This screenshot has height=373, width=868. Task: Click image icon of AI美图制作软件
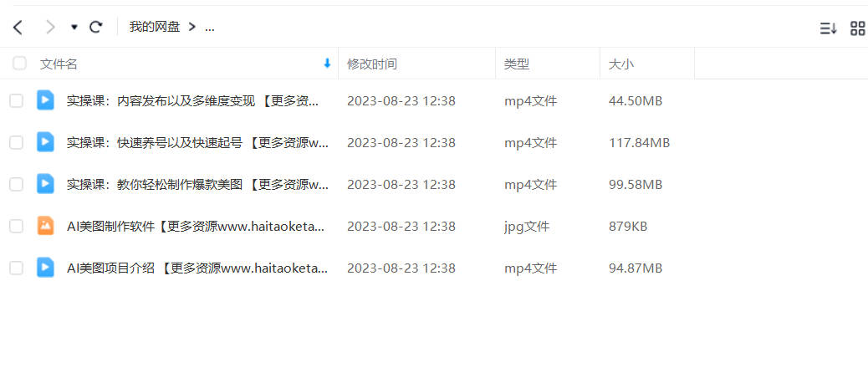click(x=45, y=226)
